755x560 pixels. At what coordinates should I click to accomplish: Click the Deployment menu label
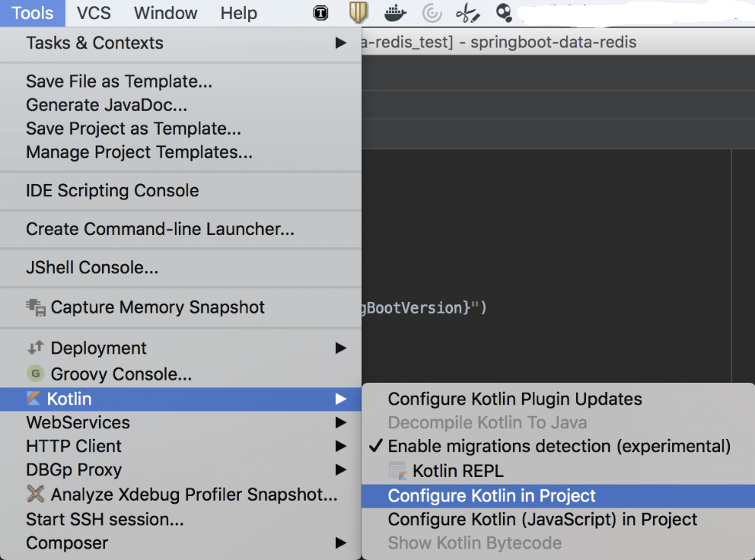point(99,348)
